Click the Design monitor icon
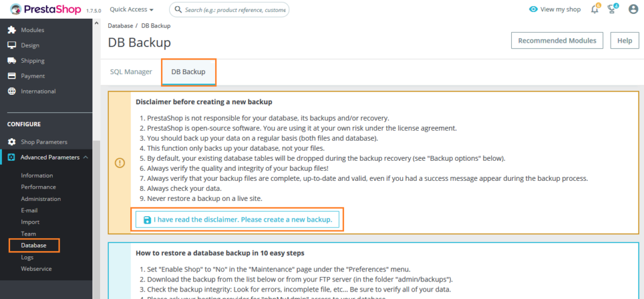The width and height of the screenshot is (644, 299). tap(11, 45)
